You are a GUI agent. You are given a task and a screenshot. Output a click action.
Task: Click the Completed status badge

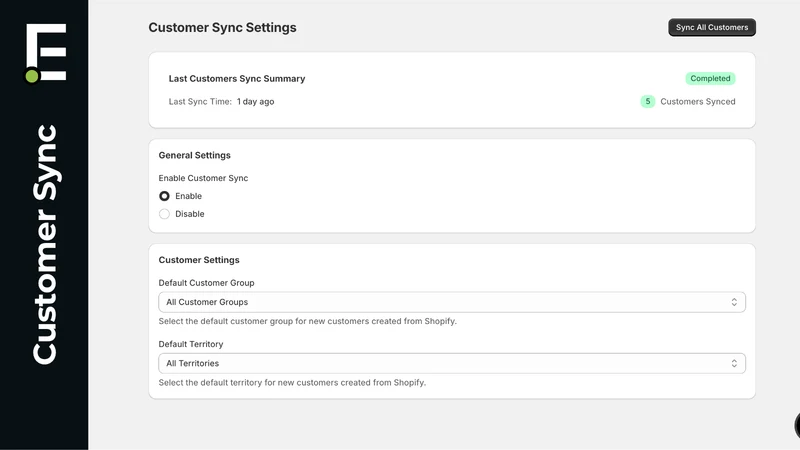click(x=710, y=79)
